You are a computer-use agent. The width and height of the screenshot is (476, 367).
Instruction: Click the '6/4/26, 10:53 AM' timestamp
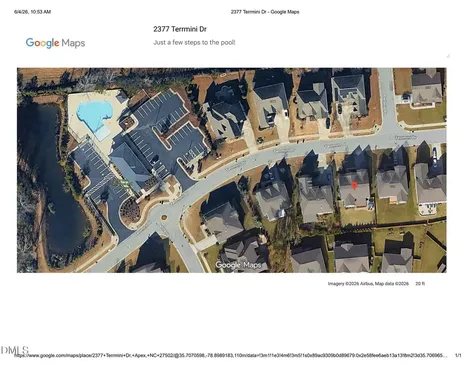(33, 12)
